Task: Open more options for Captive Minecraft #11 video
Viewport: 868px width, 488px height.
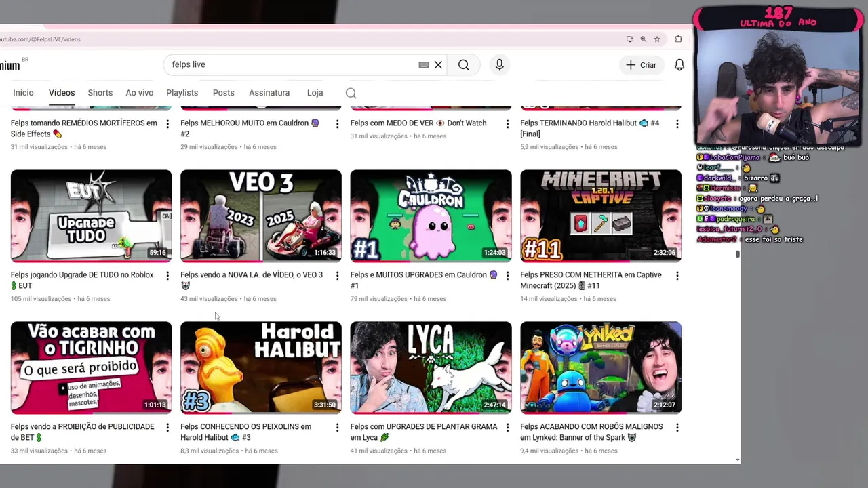Action: [x=677, y=276]
